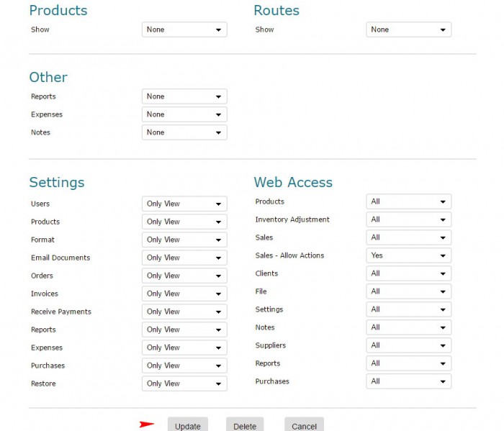Click the Invoices label
Screen dimensions: 504x431
tap(45, 294)
